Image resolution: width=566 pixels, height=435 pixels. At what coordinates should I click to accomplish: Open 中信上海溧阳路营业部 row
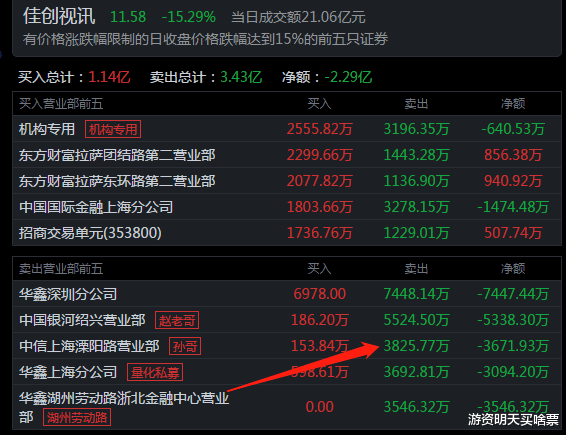click(287, 346)
